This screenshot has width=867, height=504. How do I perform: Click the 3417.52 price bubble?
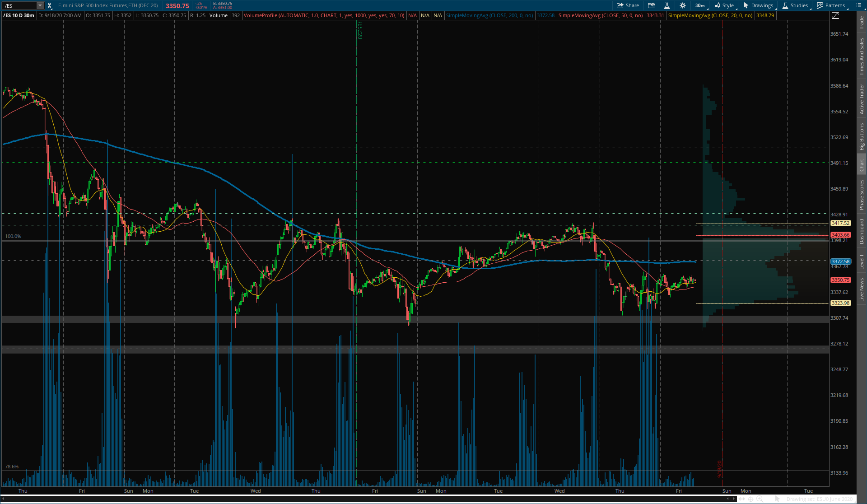click(x=840, y=223)
